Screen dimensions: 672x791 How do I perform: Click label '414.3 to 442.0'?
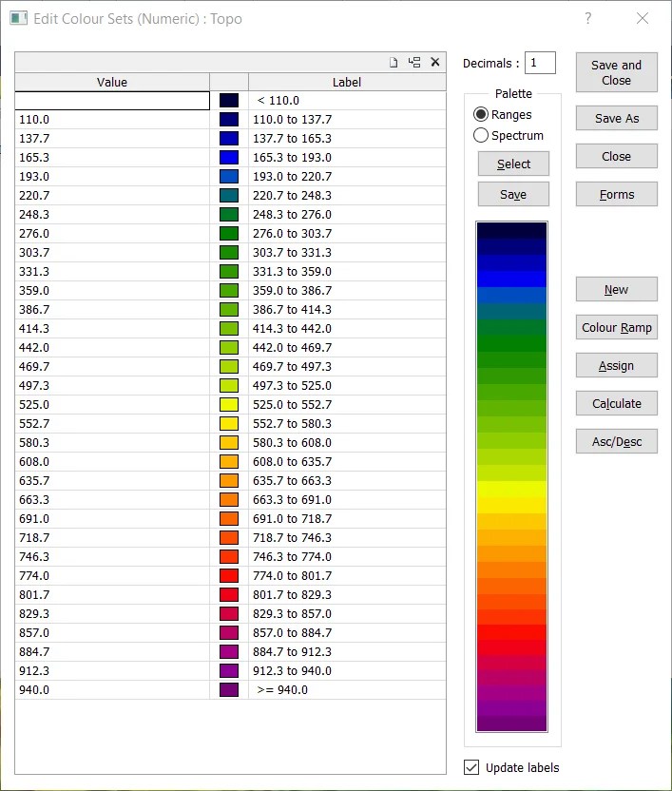click(x=292, y=328)
